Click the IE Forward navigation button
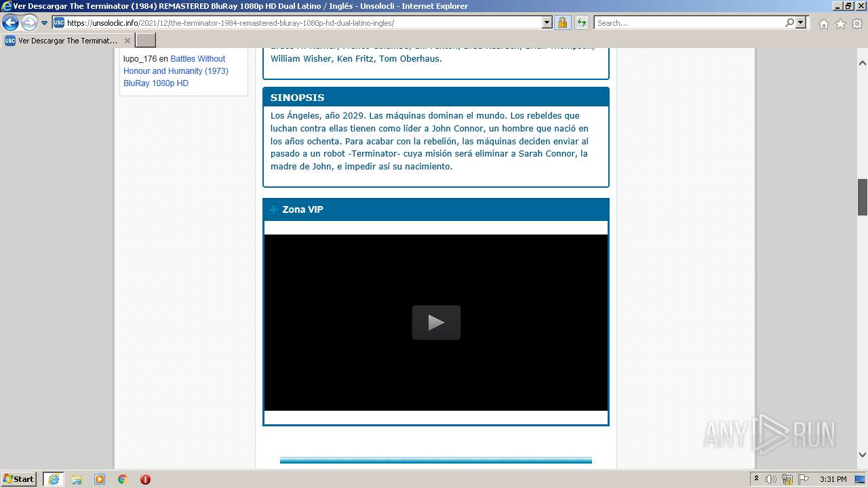868x488 pixels. point(29,23)
